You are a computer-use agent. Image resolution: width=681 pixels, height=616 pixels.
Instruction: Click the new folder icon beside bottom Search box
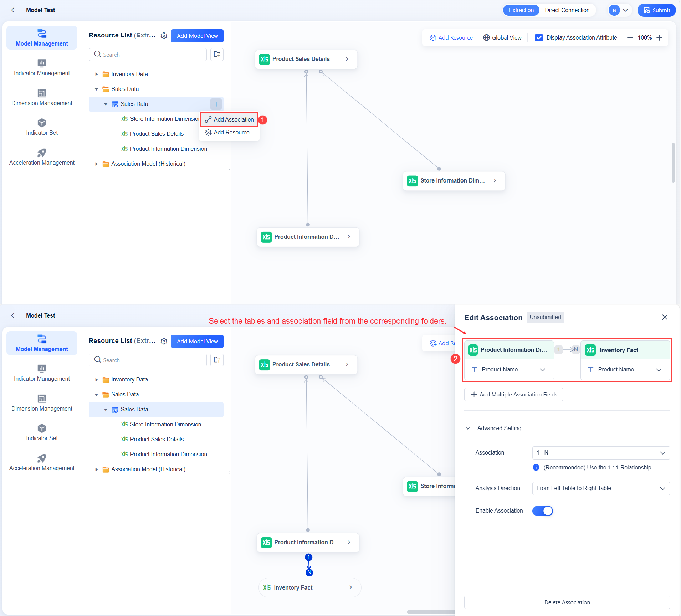click(x=217, y=360)
